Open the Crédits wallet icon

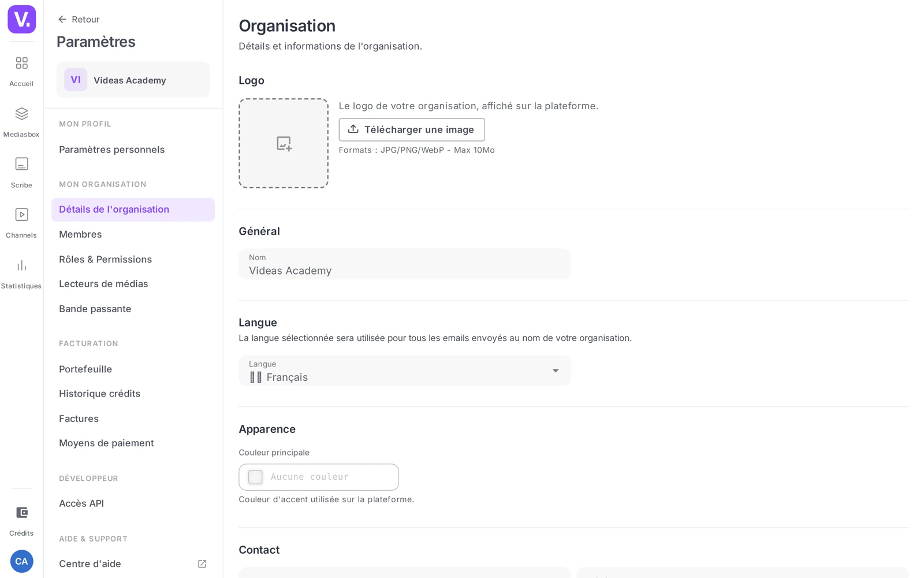pyautogui.click(x=21, y=513)
